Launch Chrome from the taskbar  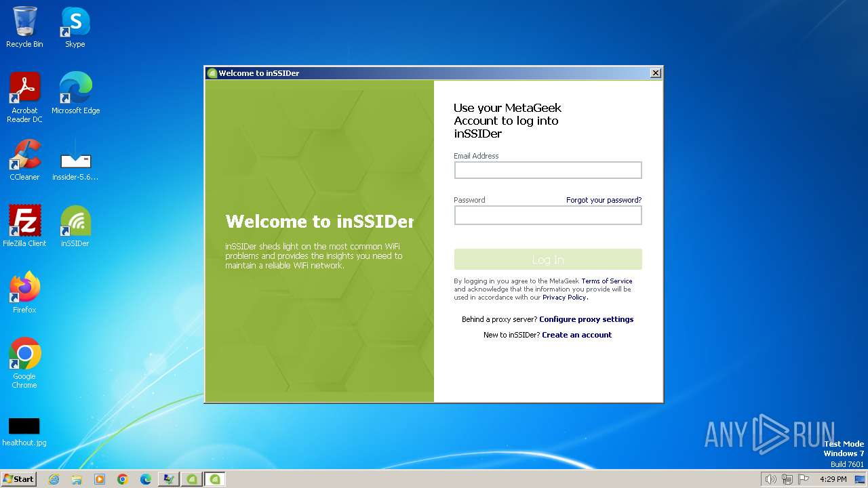(x=123, y=479)
